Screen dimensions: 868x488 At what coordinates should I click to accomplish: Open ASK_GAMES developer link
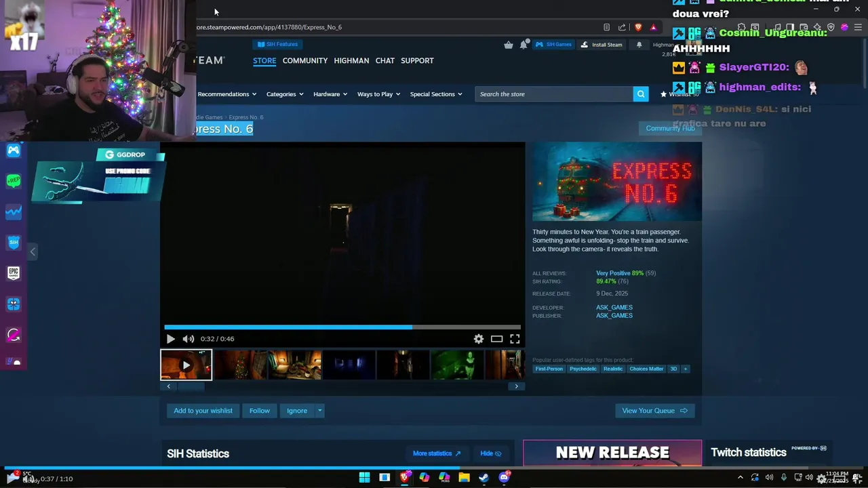[x=614, y=308]
